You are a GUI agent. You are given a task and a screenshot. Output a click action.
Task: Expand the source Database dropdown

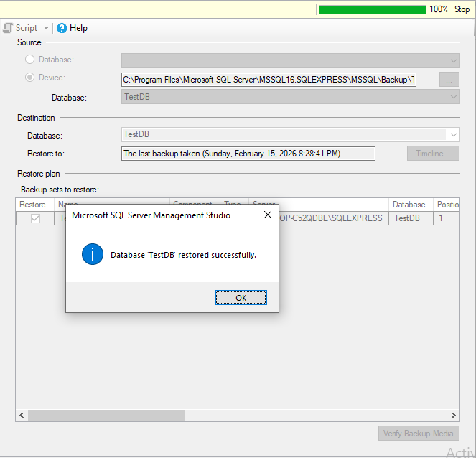coord(454,61)
